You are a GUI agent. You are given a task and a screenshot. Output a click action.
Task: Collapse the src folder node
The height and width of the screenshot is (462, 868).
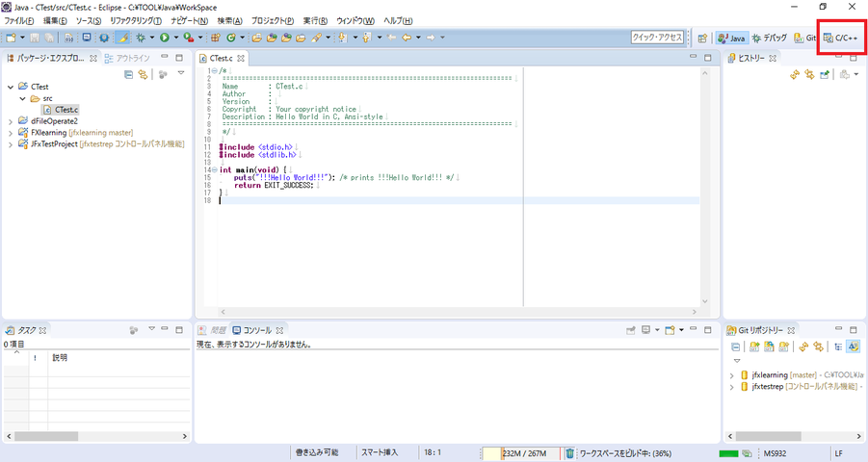[22, 98]
